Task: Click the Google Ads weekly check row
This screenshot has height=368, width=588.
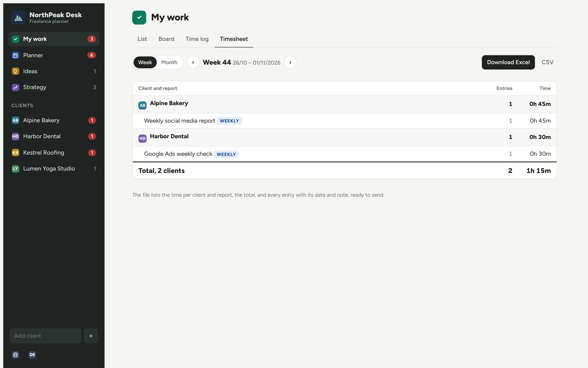Action: pos(345,154)
